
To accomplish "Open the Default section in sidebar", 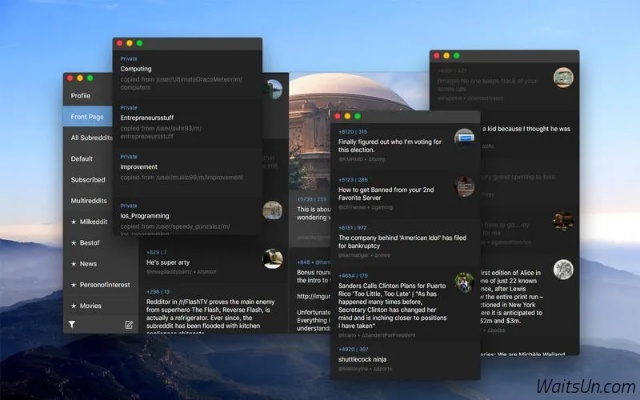I will [x=82, y=158].
